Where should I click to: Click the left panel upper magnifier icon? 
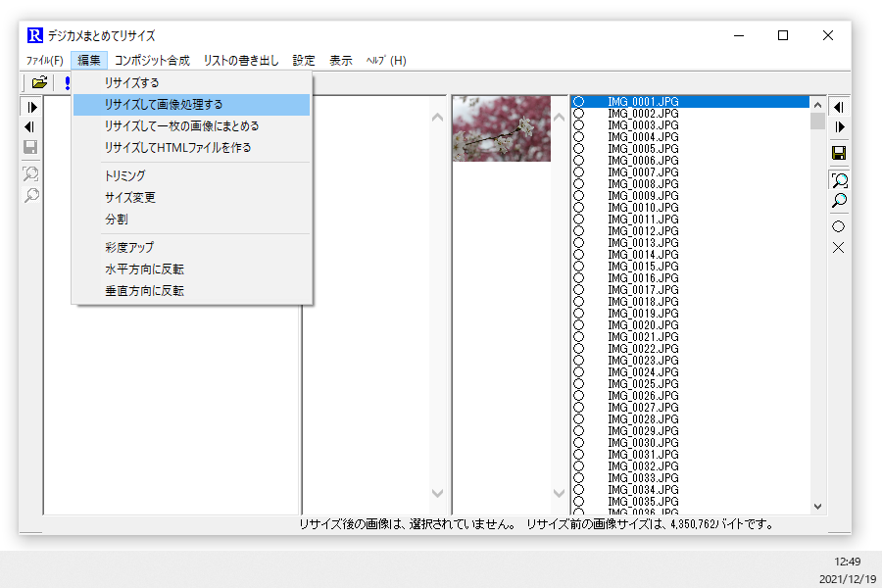coord(31,173)
